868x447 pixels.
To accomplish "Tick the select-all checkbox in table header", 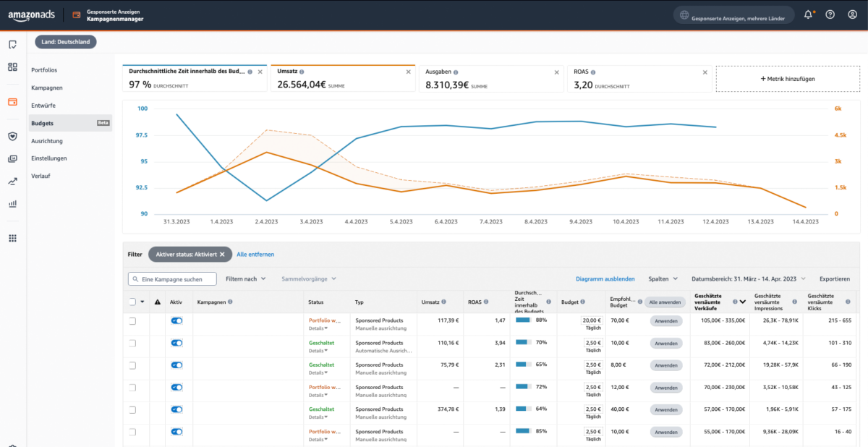I will (132, 302).
